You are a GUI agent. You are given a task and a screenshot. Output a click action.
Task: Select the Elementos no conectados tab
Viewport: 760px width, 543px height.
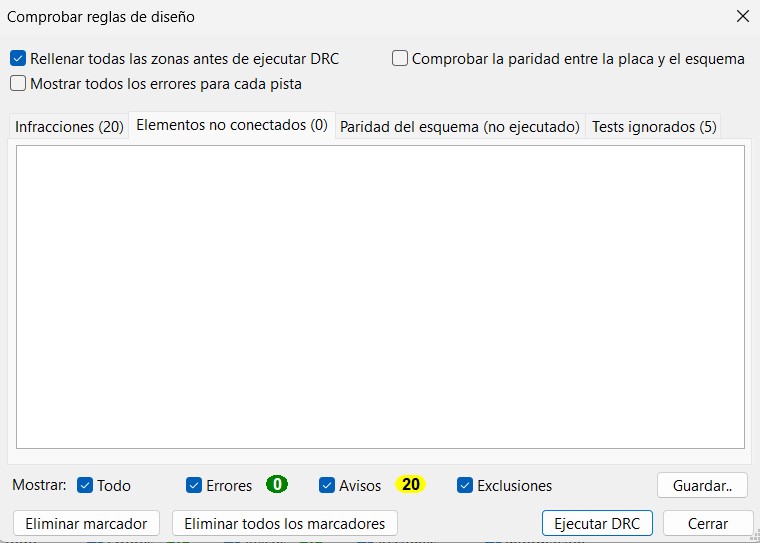click(x=232, y=126)
